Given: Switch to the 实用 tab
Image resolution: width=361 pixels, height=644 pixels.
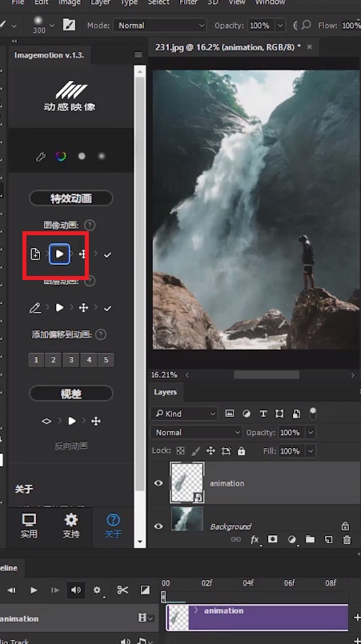Looking at the screenshot, I should (29, 526).
